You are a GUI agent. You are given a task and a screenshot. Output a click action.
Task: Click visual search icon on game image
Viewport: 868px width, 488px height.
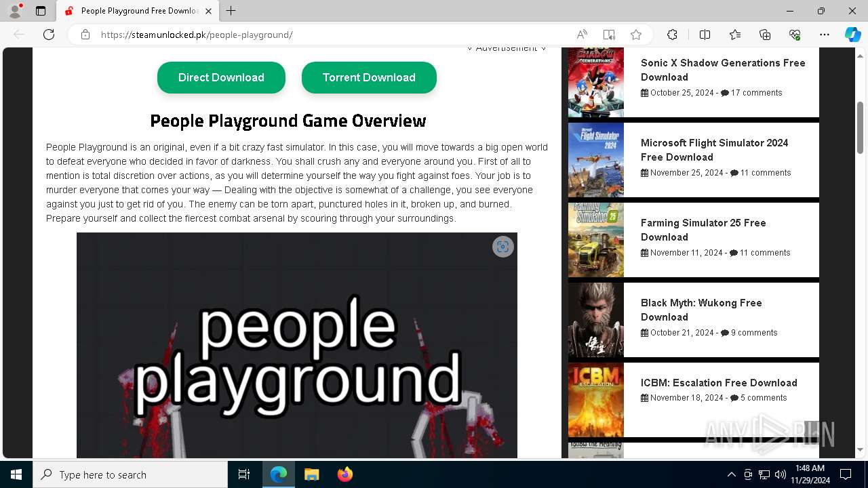pyautogui.click(x=502, y=247)
